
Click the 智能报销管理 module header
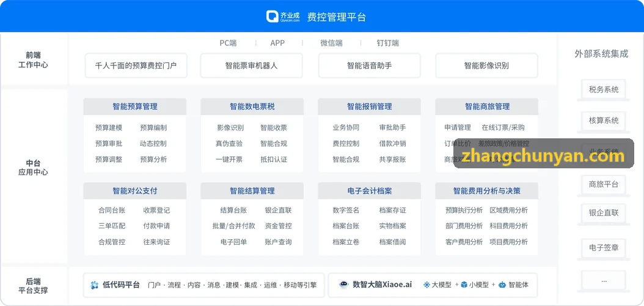coord(369,106)
